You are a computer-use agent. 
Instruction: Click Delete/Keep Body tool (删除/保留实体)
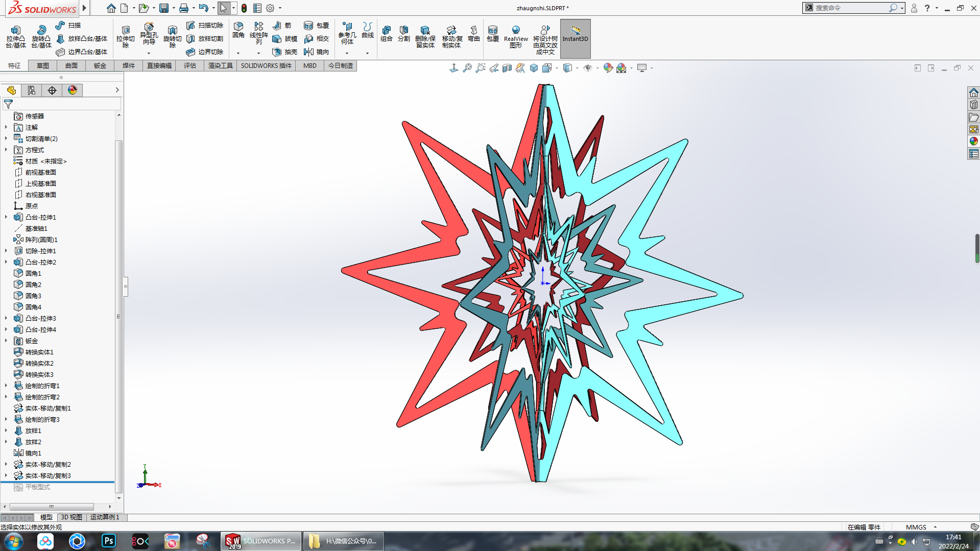click(425, 37)
